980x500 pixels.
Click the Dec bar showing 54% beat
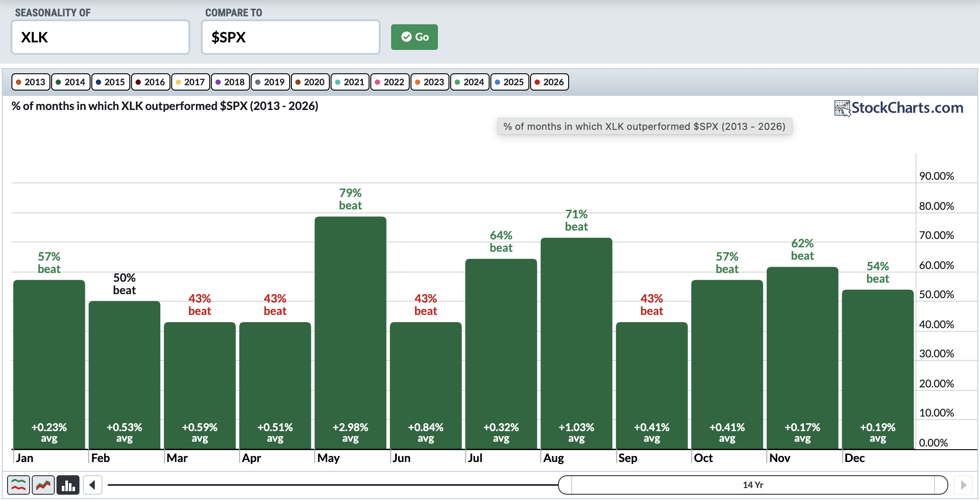click(x=878, y=369)
